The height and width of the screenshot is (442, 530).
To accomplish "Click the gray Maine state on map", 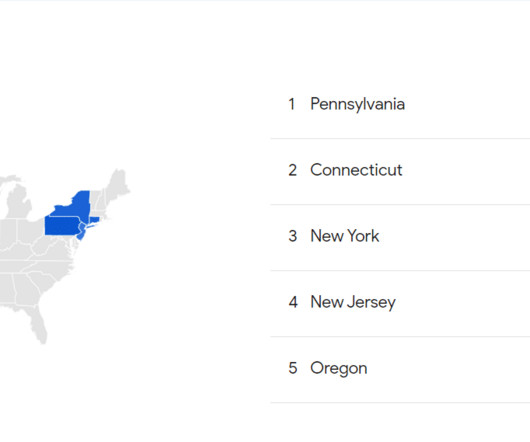I will (118, 183).
